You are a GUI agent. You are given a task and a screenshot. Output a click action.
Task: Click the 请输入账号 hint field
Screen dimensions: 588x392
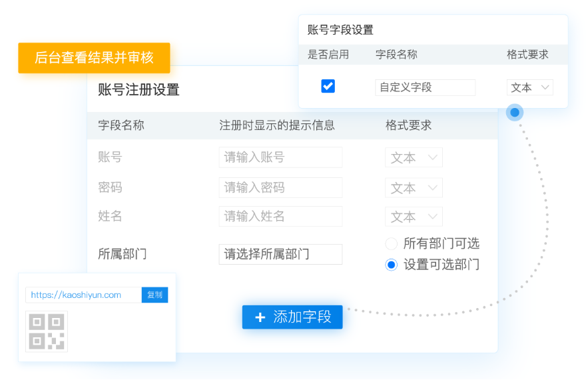280,158
